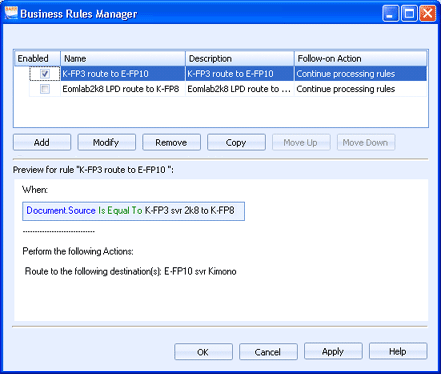Cancel the Business Rules Manager dialog
The height and width of the screenshot is (374, 441).
[x=268, y=352]
